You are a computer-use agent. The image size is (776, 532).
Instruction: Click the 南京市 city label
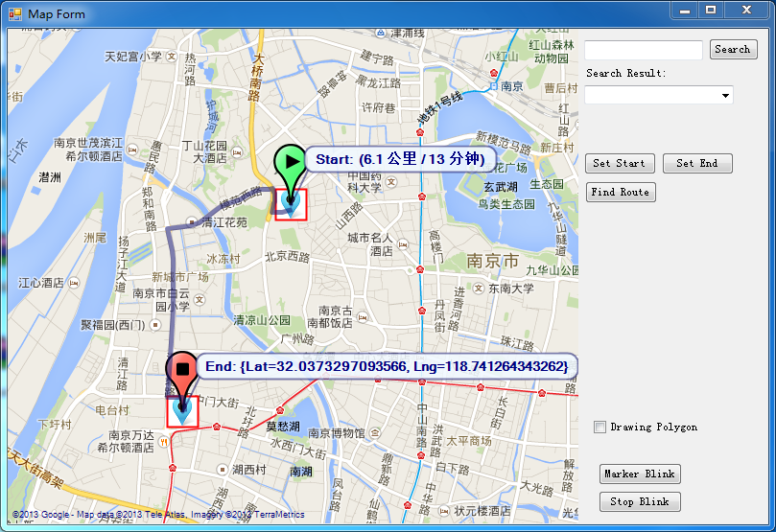[x=492, y=261]
